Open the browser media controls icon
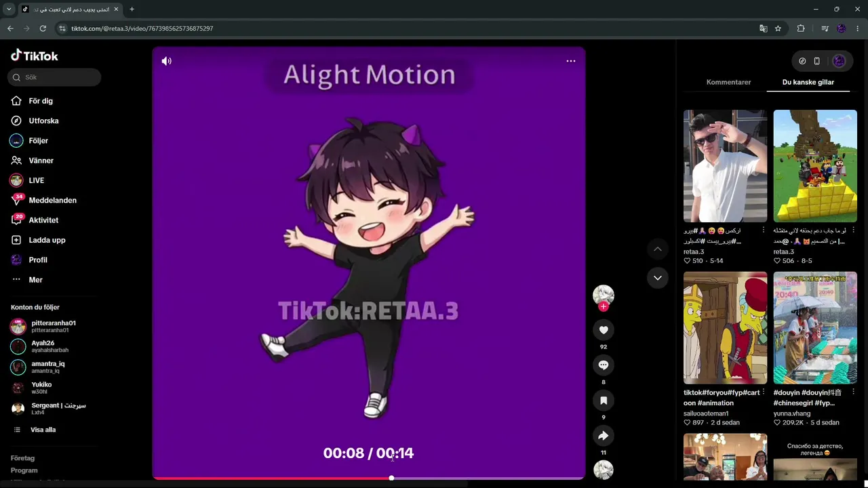This screenshot has width=868, height=488. tap(825, 28)
